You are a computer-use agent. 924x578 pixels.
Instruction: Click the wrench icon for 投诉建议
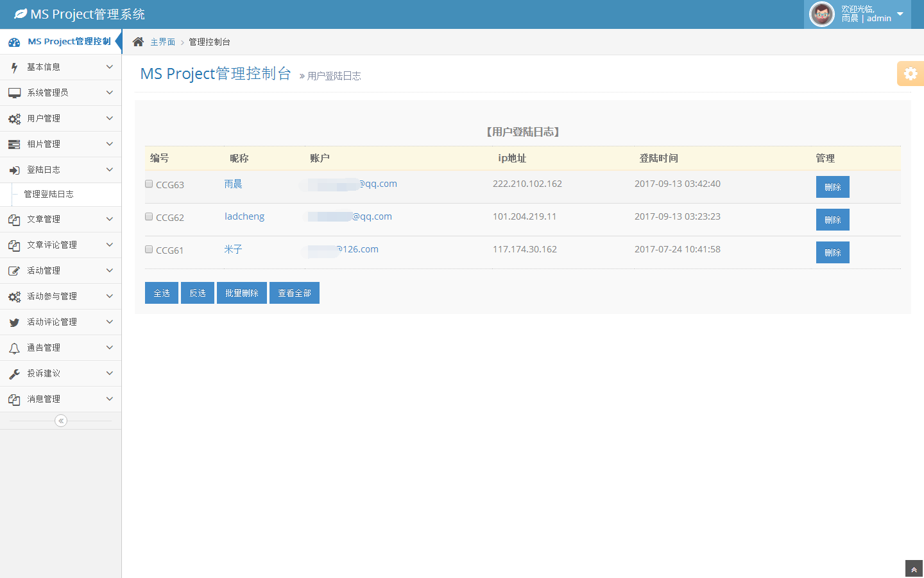tap(14, 374)
